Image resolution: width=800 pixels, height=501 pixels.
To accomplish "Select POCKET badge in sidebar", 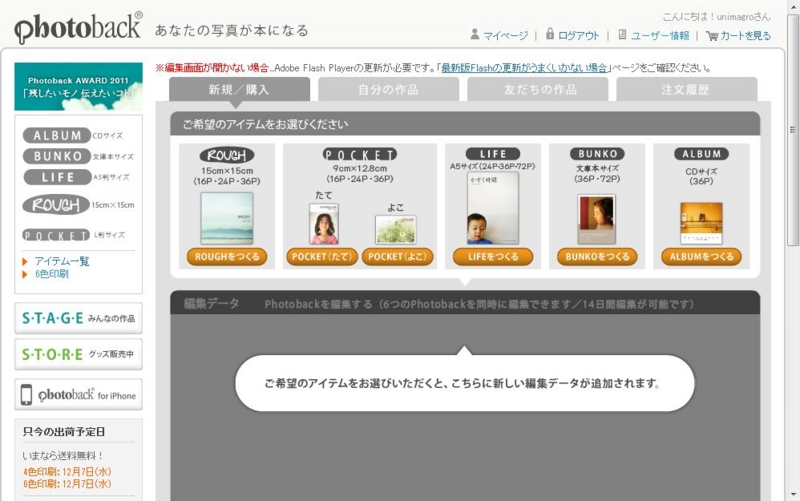I will [56, 235].
